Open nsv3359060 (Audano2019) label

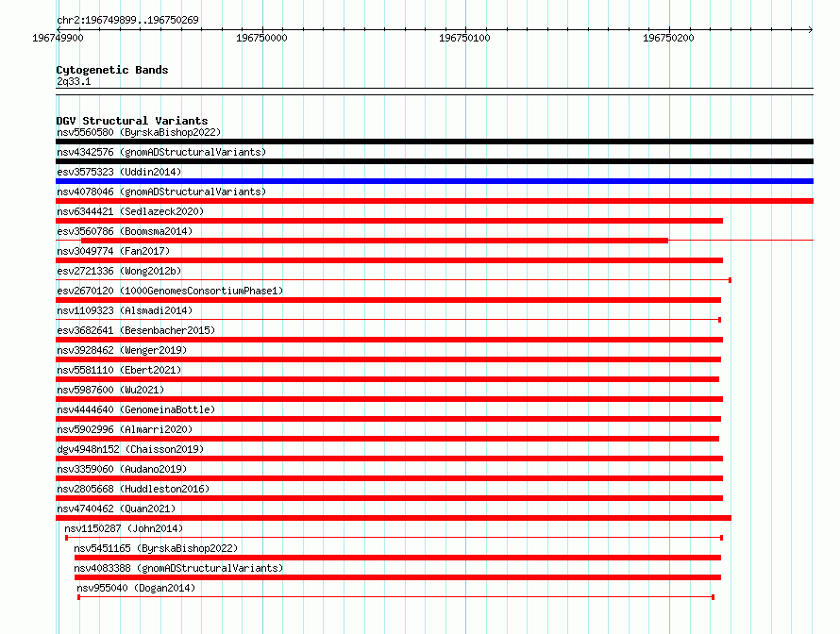[x=122, y=469]
